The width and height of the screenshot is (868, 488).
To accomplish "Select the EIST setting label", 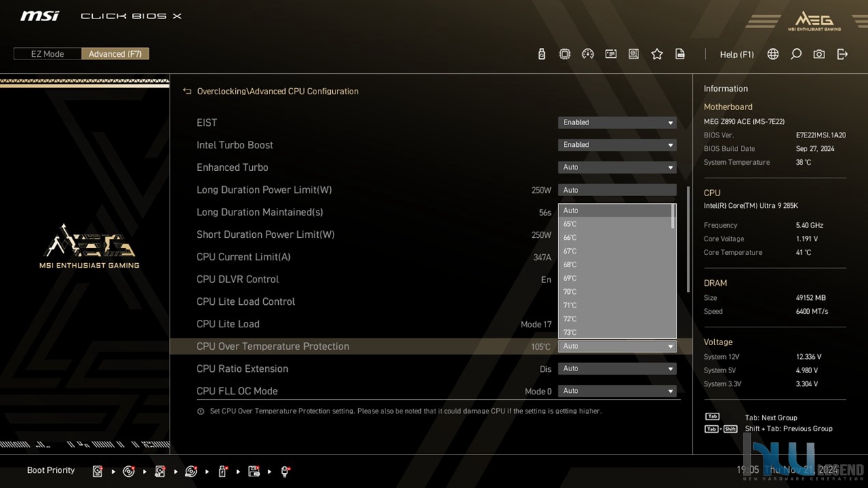I will click(x=206, y=123).
